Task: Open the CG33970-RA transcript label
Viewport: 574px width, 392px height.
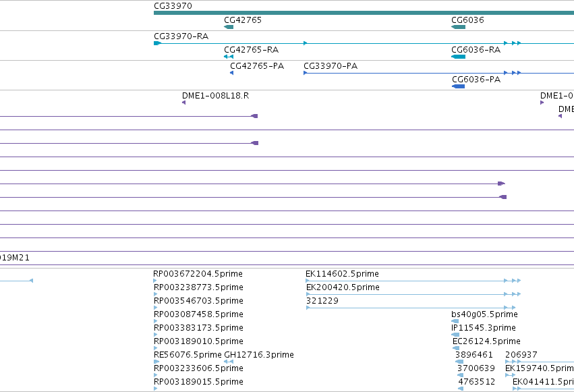Action: pos(181,36)
